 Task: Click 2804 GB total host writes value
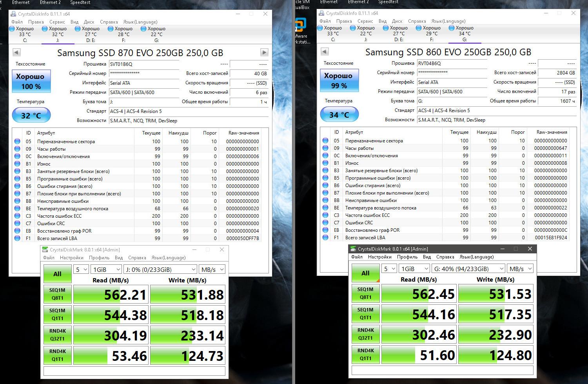557,73
